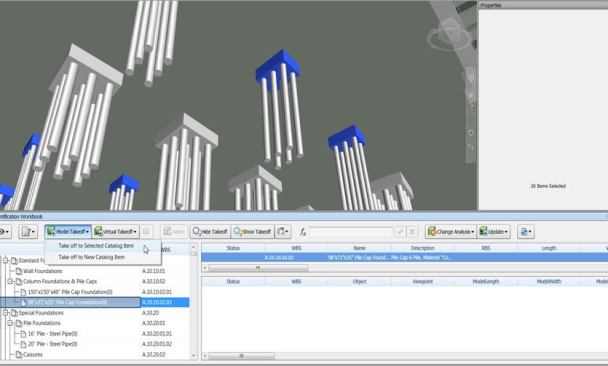Click the upper grid Description column header

coord(423,248)
